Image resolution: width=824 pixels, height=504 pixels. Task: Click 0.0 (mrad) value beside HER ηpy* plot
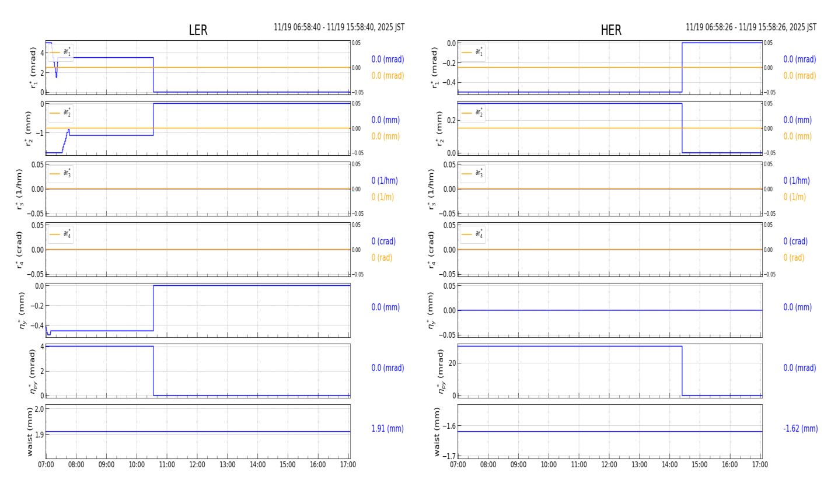799,368
